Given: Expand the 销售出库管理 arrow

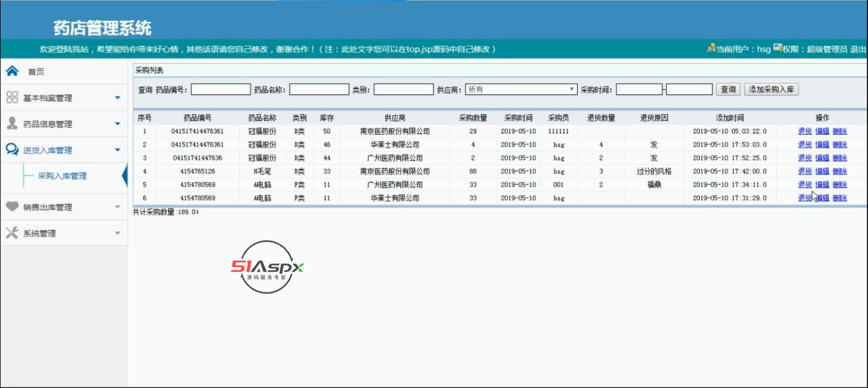Looking at the screenshot, I should click(117, 207).
